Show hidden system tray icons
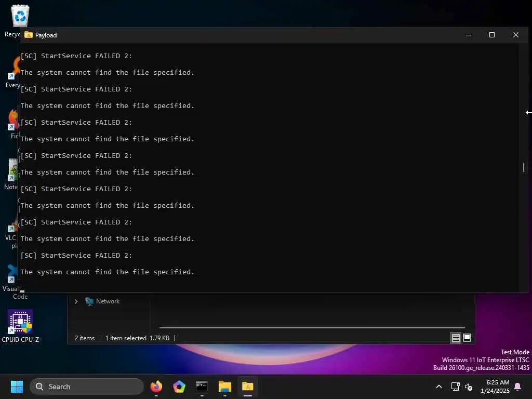 [438, 387]
